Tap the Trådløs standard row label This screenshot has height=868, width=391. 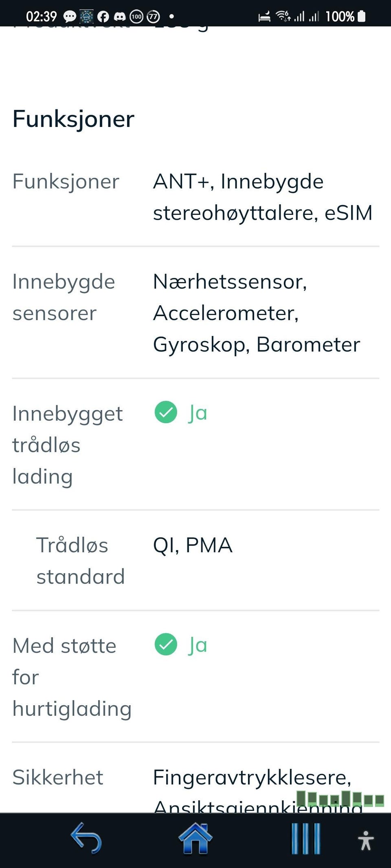tap(80, 561)
